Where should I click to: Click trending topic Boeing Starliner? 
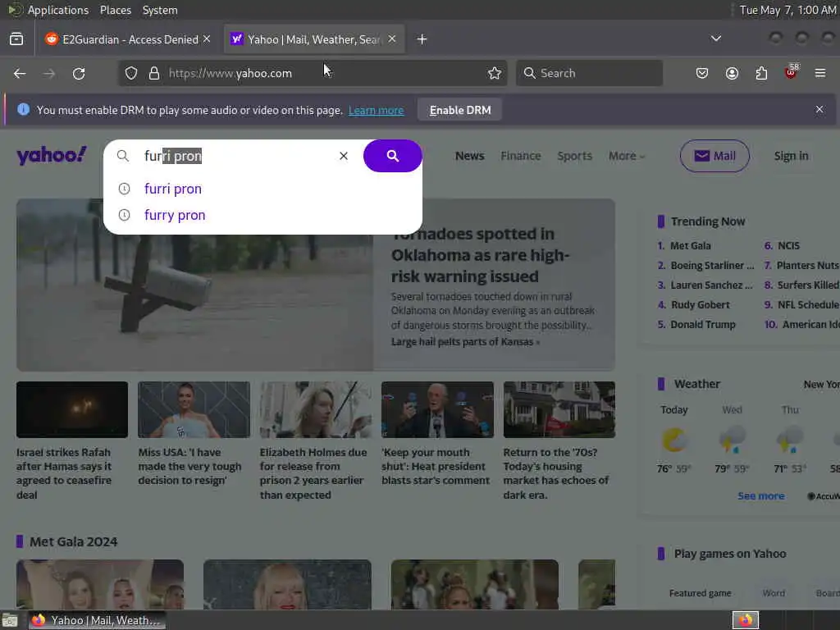coord(712,266)
